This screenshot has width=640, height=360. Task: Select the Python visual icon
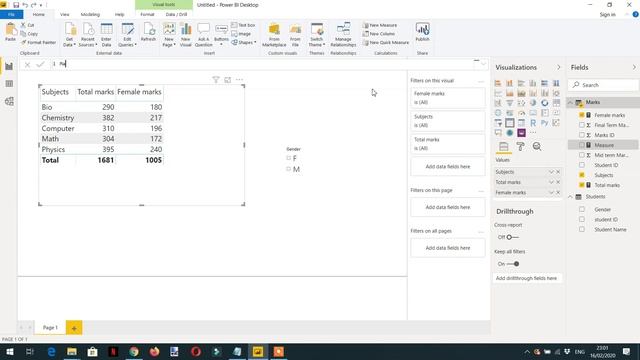click(x=544, y=122)
